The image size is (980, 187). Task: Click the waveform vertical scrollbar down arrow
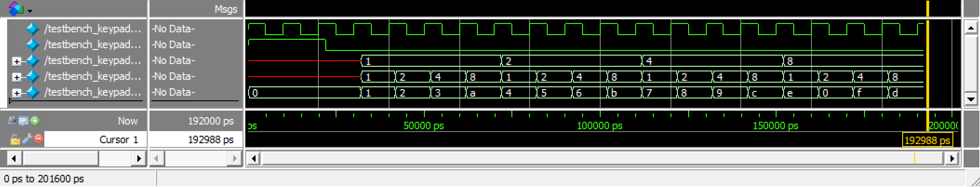click(970, 99)
